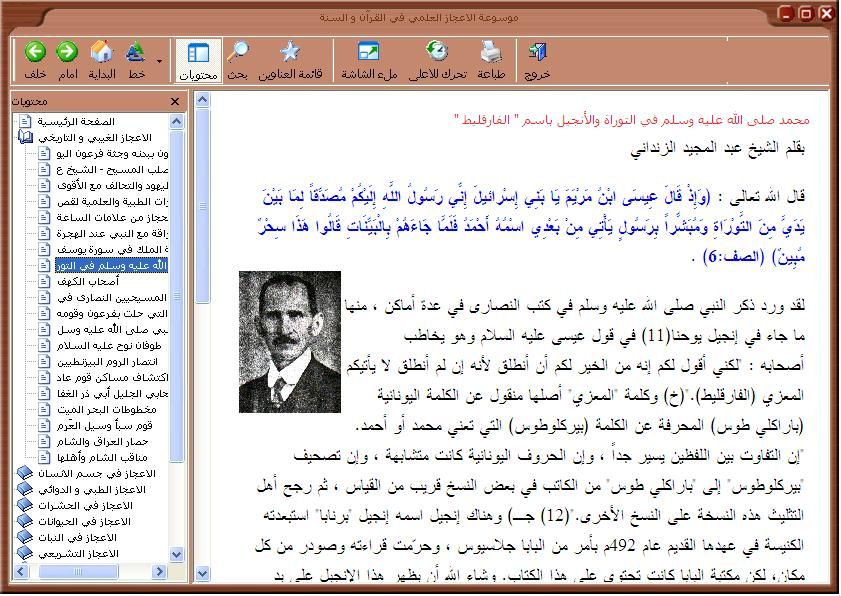Open the قوم سبأ وسيل العرم topic
This screenshot has height=596, width=841.
click(105, 426)
